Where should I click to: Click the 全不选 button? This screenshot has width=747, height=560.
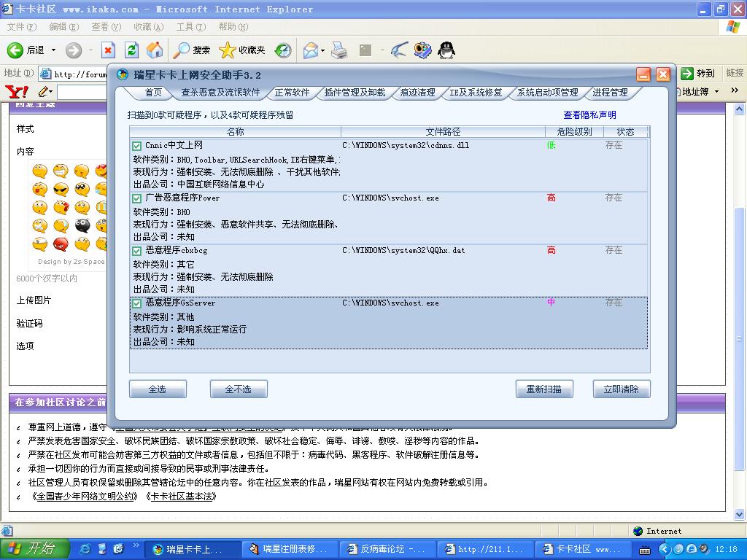tap(239, 389)
